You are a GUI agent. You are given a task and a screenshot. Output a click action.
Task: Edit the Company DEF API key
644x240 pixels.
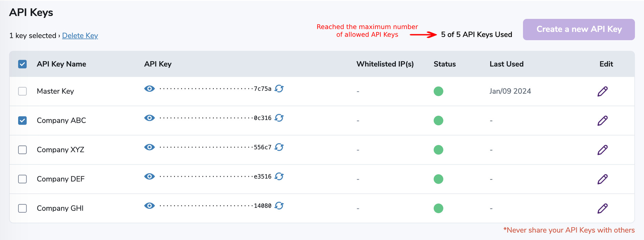(x=602, y=179)
